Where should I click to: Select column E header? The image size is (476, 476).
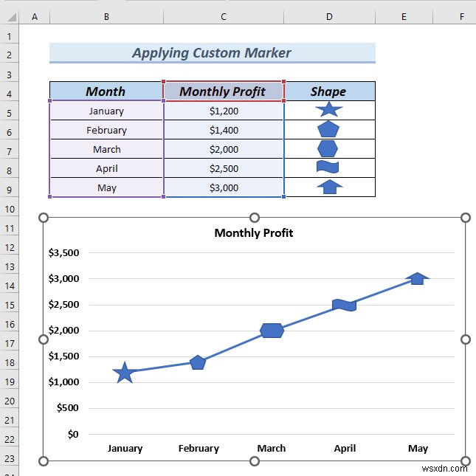404,17
